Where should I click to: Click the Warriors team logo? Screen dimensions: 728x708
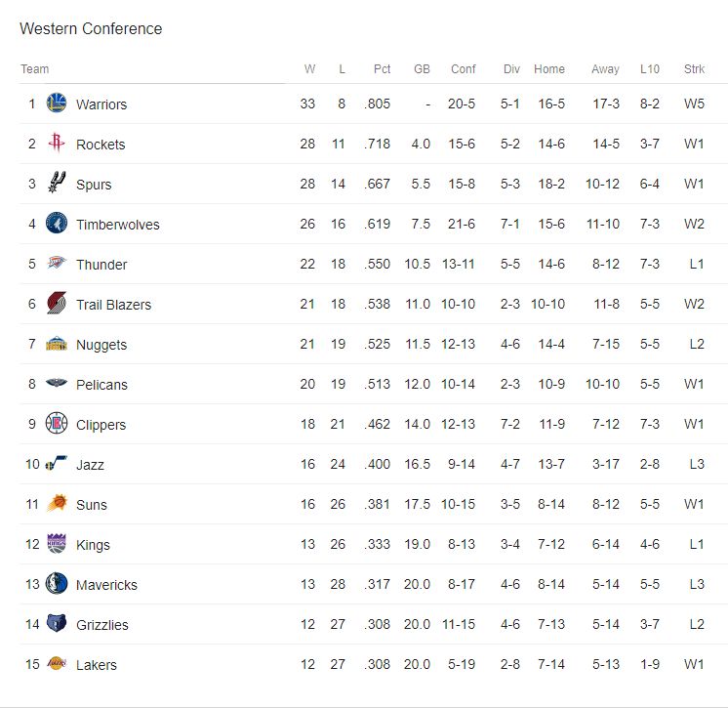(x=57, y=104)
